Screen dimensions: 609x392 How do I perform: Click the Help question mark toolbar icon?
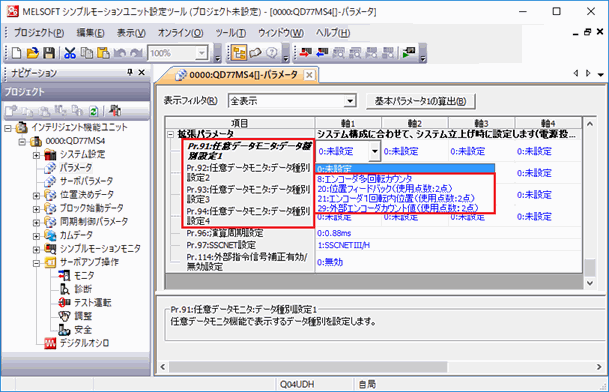(272, 53)
